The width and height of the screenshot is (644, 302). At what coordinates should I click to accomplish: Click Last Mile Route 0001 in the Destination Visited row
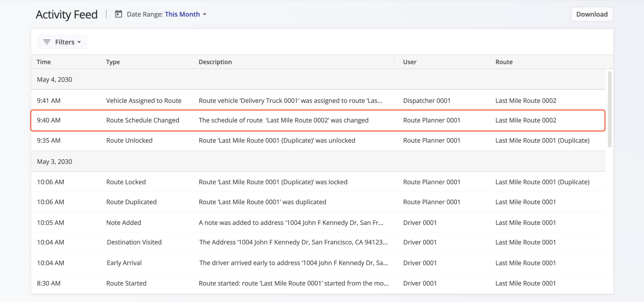pos(526,242)
